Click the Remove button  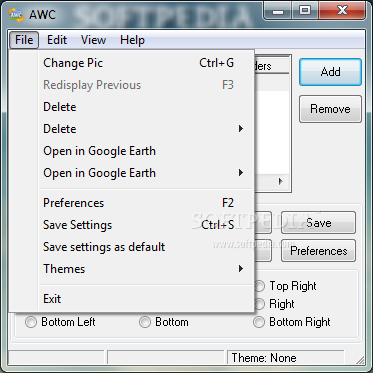click(330, 109)
